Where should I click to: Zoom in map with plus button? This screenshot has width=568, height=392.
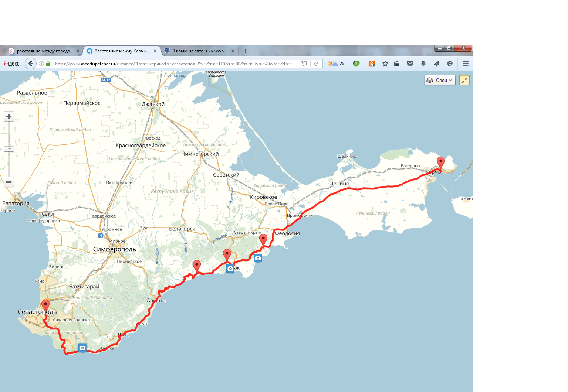point(9,116)
